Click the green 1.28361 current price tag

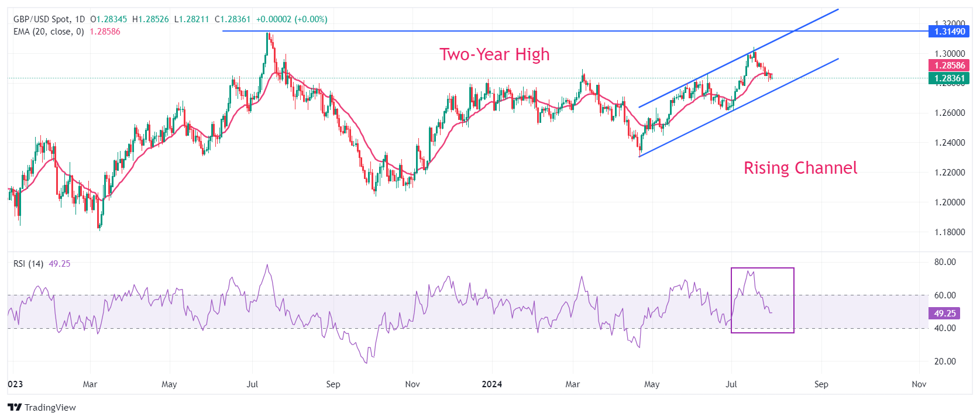pyautogui.click(x=949, y=78)
